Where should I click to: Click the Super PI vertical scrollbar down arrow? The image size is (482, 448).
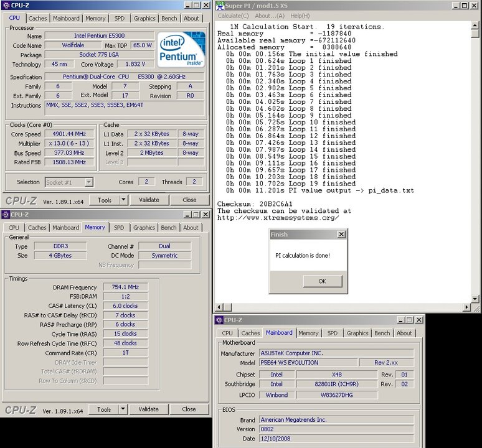[x=475, y=299]
